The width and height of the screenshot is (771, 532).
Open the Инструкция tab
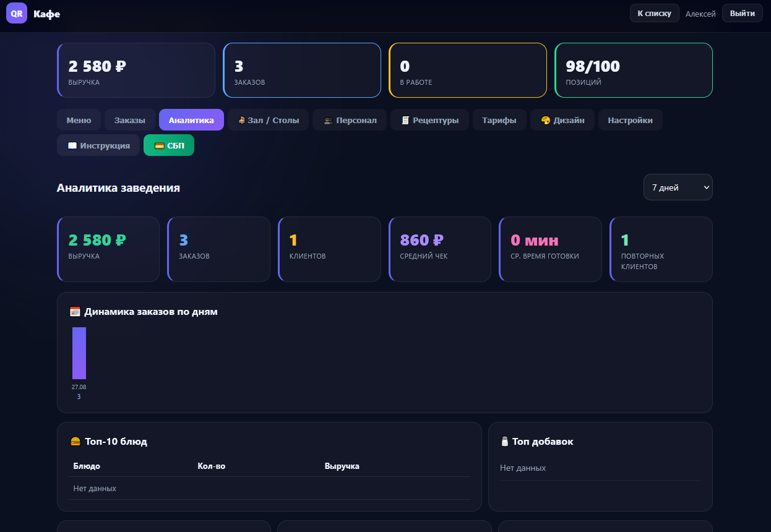[98, 145]
